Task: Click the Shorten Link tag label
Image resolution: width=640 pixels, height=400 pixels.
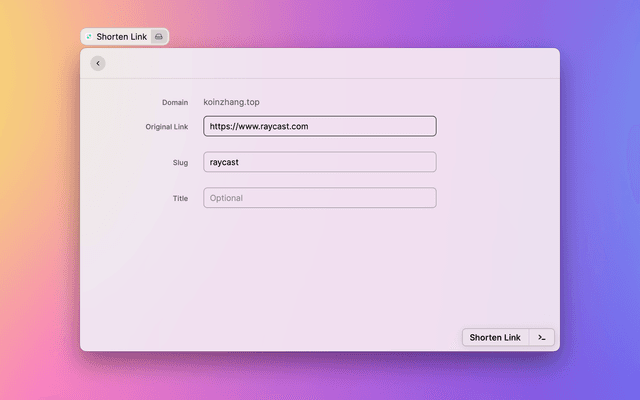Action: point(121,36)
